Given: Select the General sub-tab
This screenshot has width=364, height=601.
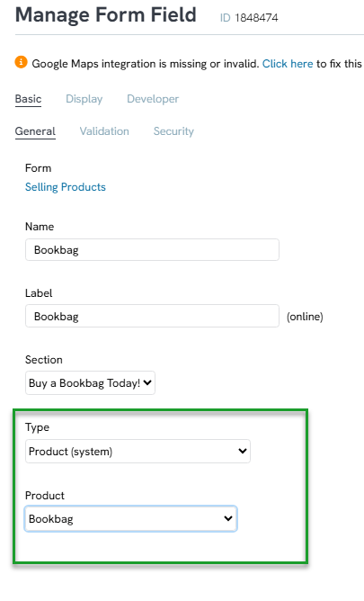Looking at the screenshot, I should pyautogui.click(x=35, y=131).
